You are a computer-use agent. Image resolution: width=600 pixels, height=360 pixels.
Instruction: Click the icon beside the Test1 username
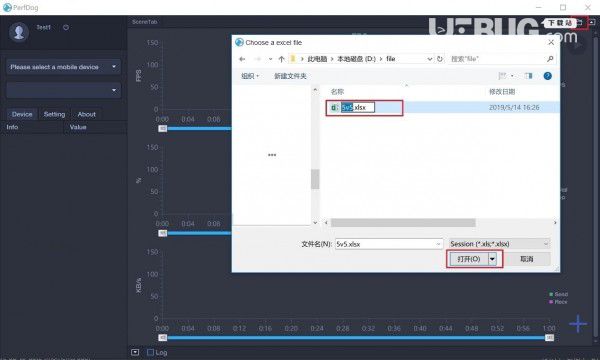click(x=66, y=28)
